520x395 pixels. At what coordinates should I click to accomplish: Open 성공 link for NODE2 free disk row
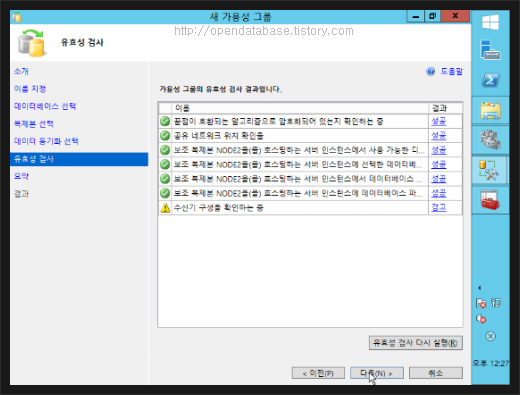pyautogui.click(x=438, y=150)
